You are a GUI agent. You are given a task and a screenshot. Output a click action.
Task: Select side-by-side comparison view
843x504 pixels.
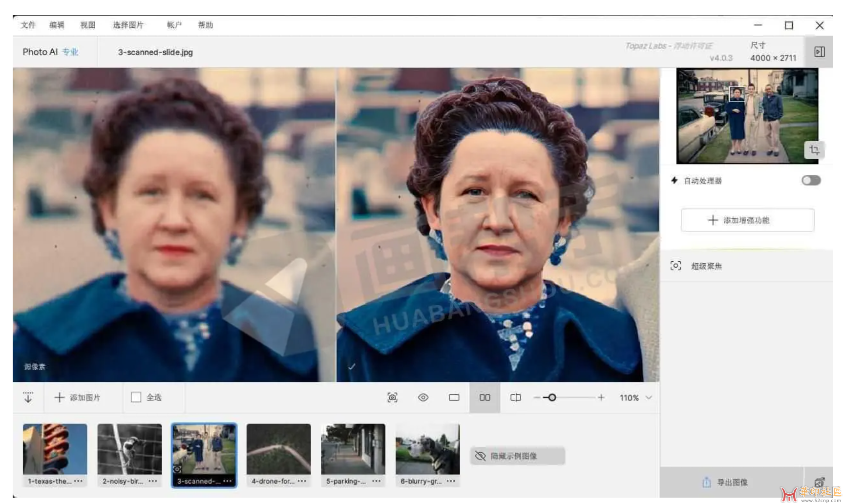tap(485, 398)
